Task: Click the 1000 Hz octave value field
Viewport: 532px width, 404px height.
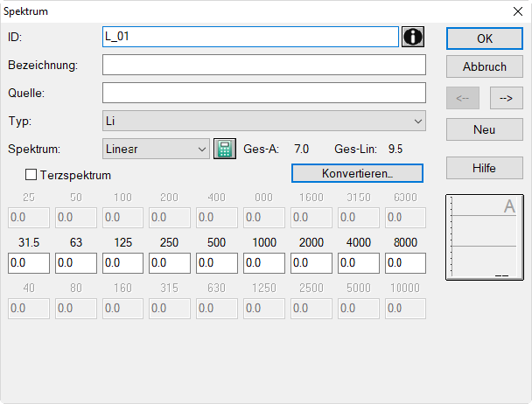Action: point(264,263)
